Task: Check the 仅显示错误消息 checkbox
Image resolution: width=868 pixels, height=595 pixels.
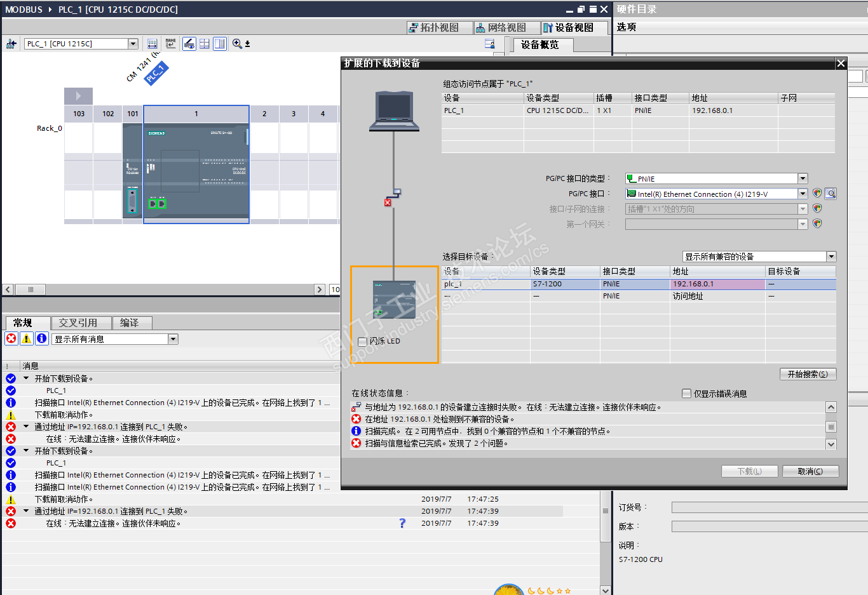Action: point(686,394)
